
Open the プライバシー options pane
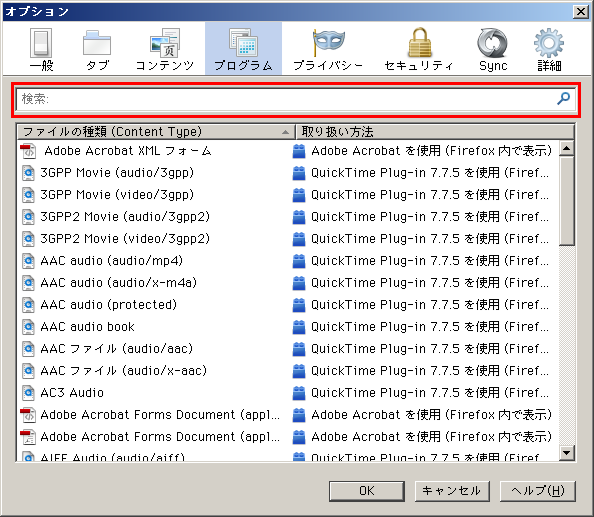328,49
